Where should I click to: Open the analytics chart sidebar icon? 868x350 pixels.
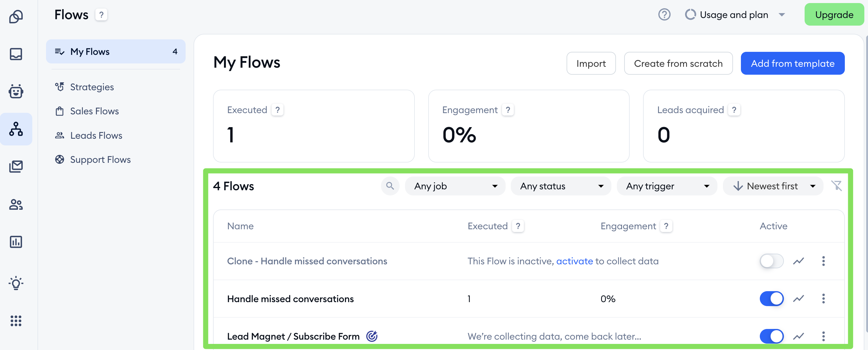pyautogui.click(x=16, y=242)
